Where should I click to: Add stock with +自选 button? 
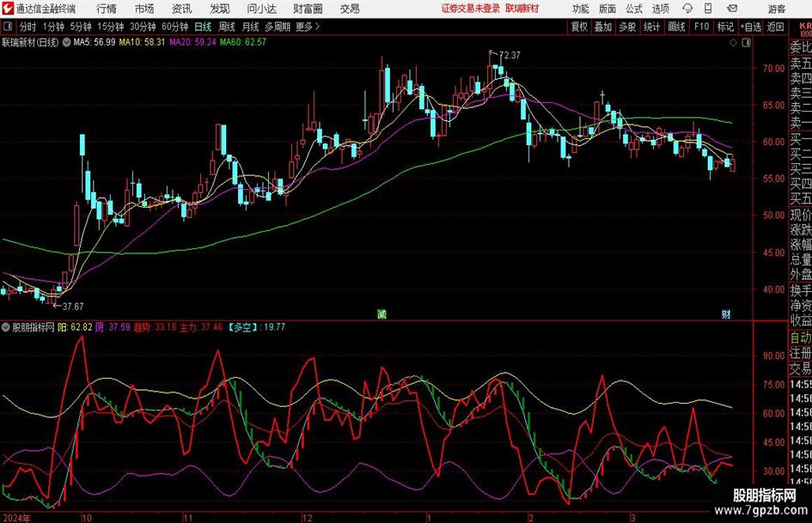750,27
